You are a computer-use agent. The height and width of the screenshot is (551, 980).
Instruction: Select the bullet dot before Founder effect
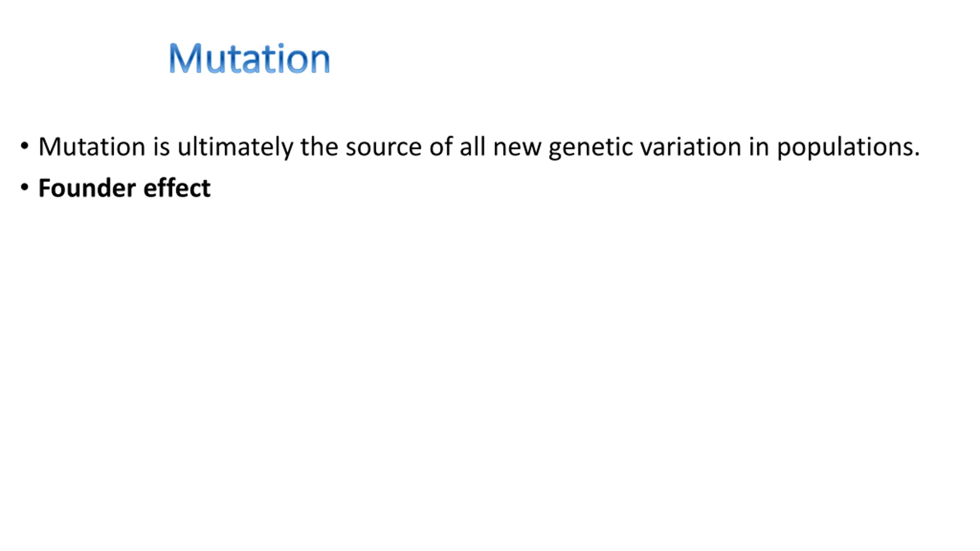click(24, 187)
